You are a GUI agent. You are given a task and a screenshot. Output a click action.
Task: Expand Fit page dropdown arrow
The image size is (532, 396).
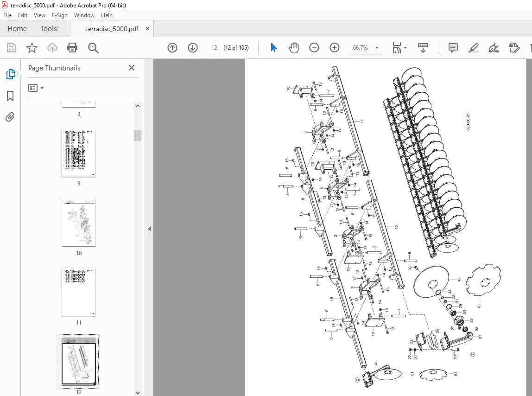point(405,48)
